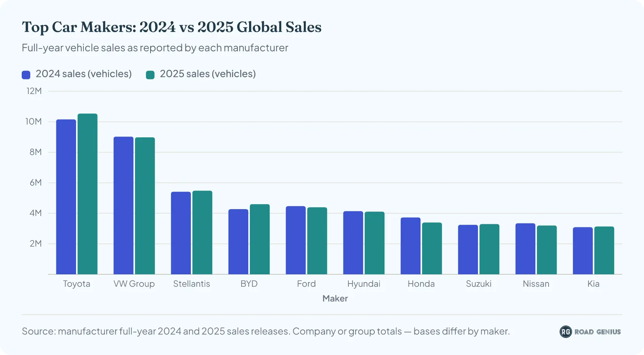Click the Ford 2024 blue bar

(296, 240)
